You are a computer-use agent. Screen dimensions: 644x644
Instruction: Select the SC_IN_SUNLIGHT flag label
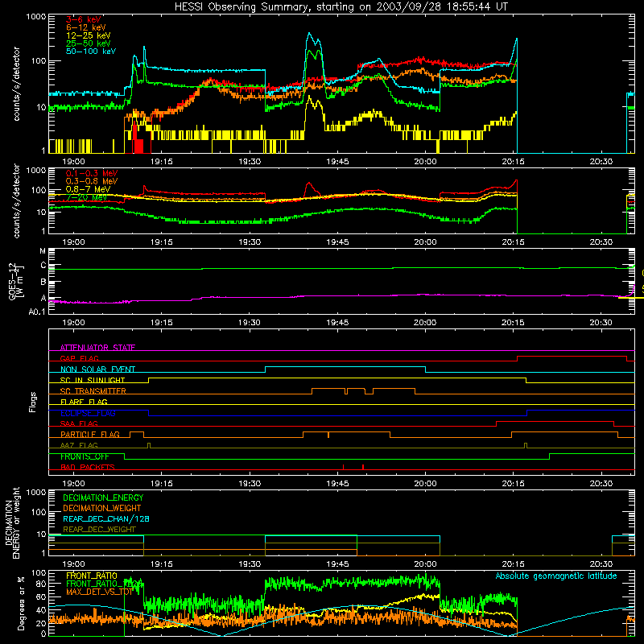pyautogui.click(x=93, y=380)
